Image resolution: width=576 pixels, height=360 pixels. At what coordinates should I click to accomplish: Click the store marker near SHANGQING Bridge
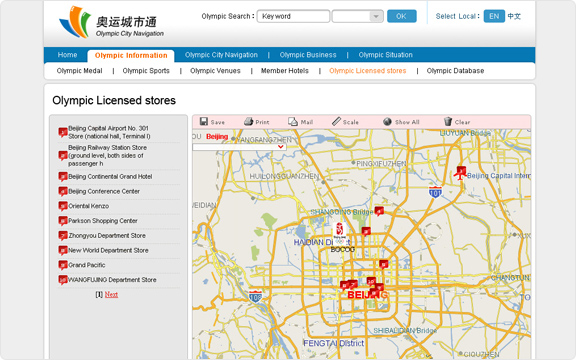click(x=379, y=211)
